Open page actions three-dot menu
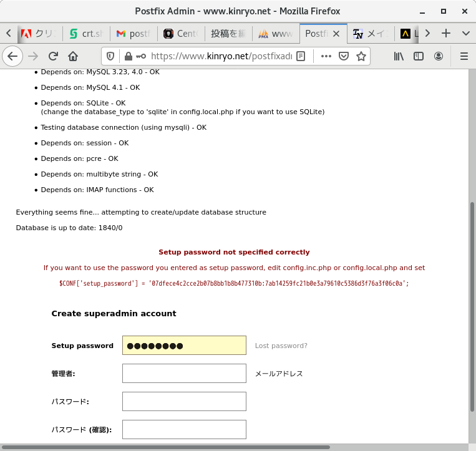 (326, 56)
